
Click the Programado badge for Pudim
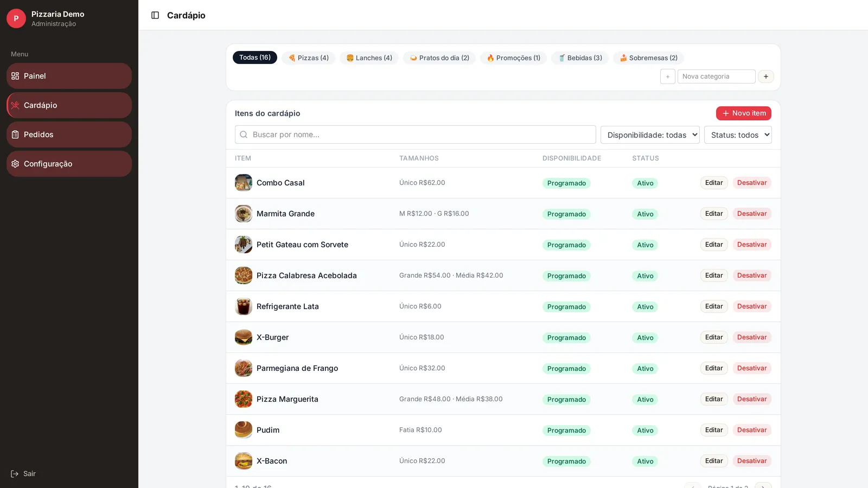pyautogui.click(x=566, y=431)
